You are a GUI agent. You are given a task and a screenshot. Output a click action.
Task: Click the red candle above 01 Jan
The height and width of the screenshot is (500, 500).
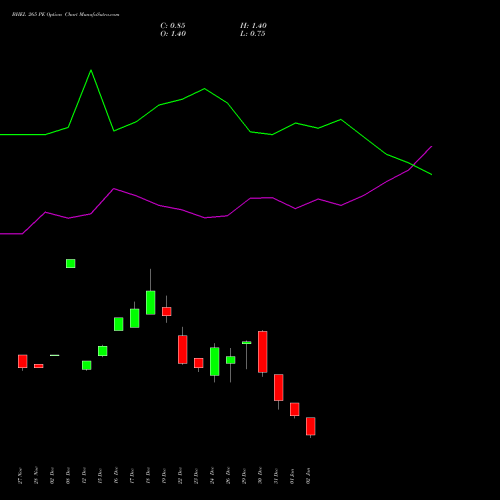[295, 409]
